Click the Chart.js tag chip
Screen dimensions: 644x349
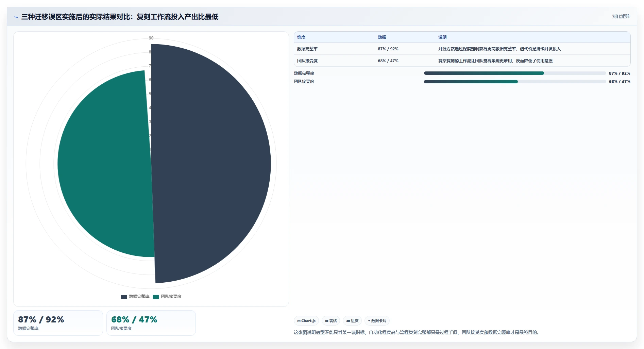(306, 321)
